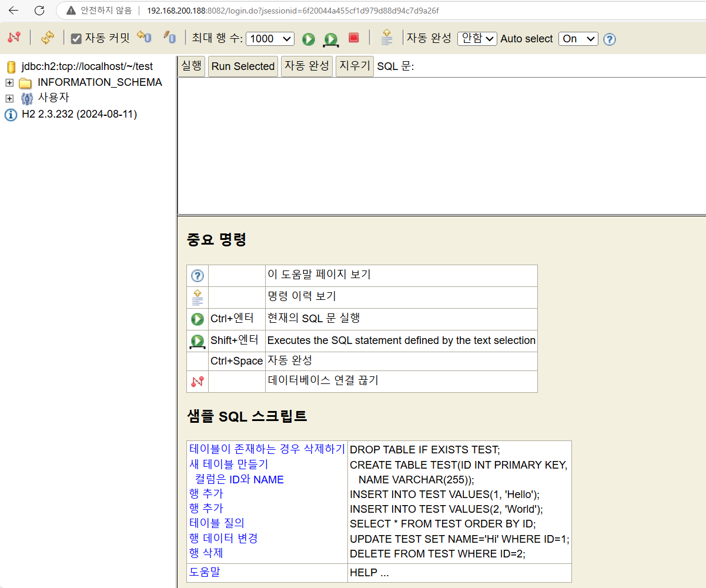The width and height of the screenshot is (706, 588).
Task: Click the first 행 추가 link for Hello
Action: tap(206, 494)
